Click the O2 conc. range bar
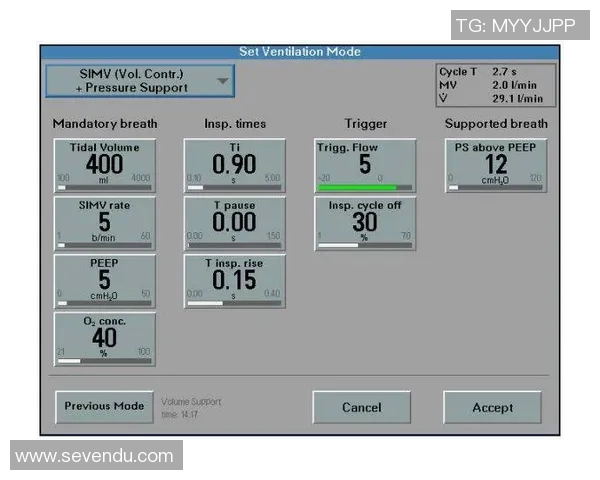This screenshot has width=600, height=480. (x=104, y=361)
